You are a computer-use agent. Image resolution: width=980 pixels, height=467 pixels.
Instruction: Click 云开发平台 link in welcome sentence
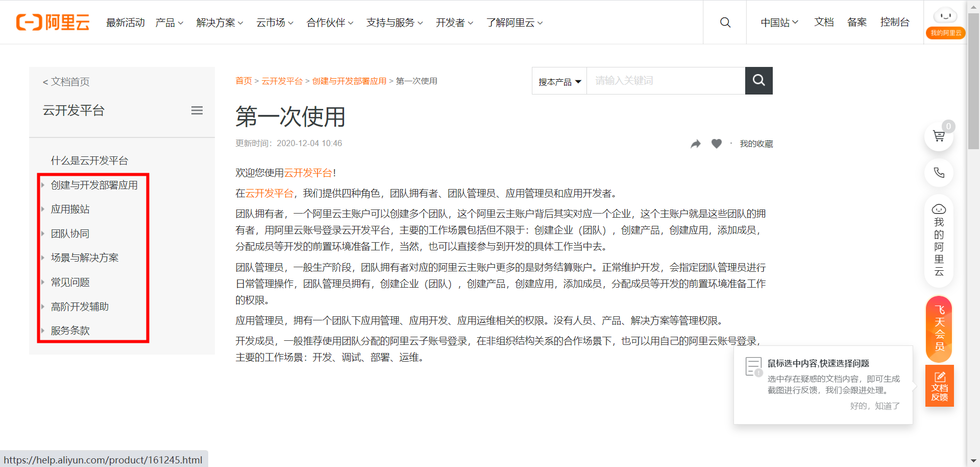click(308, 173)
